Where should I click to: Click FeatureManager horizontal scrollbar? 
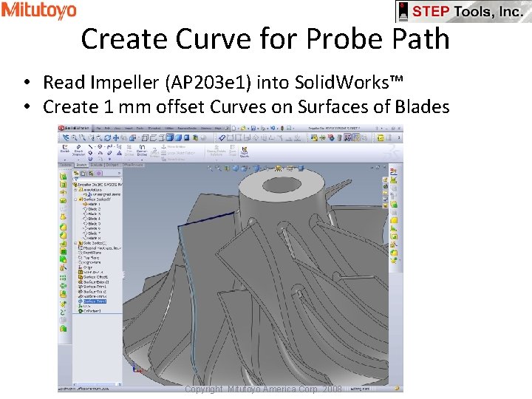(x=98, y=384)
